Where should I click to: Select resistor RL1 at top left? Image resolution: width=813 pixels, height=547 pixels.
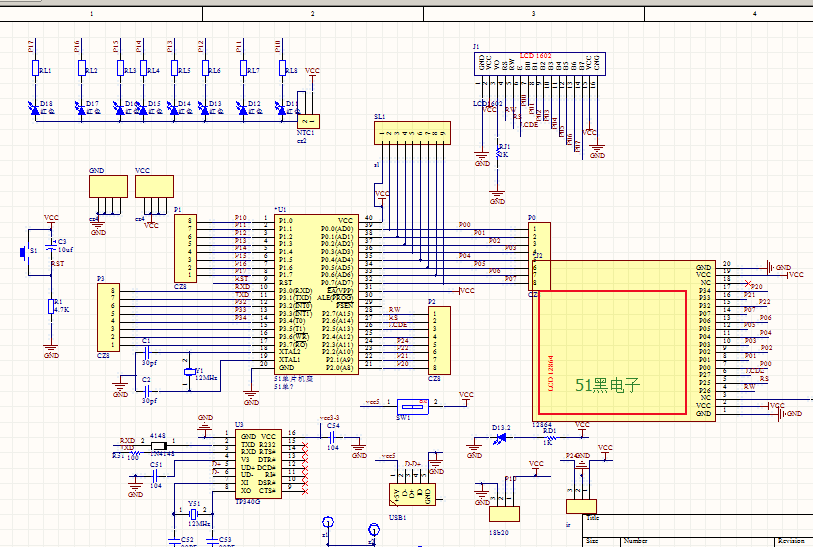click(35, 68)
